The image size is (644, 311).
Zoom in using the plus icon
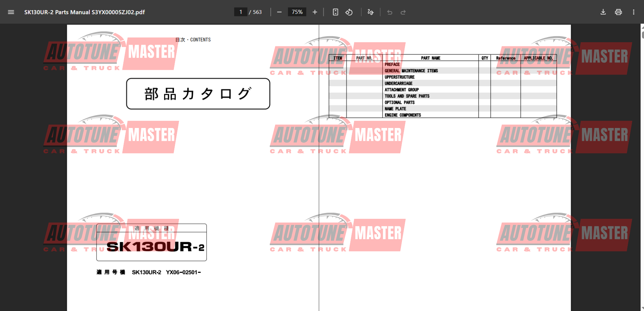coord(315,12)
